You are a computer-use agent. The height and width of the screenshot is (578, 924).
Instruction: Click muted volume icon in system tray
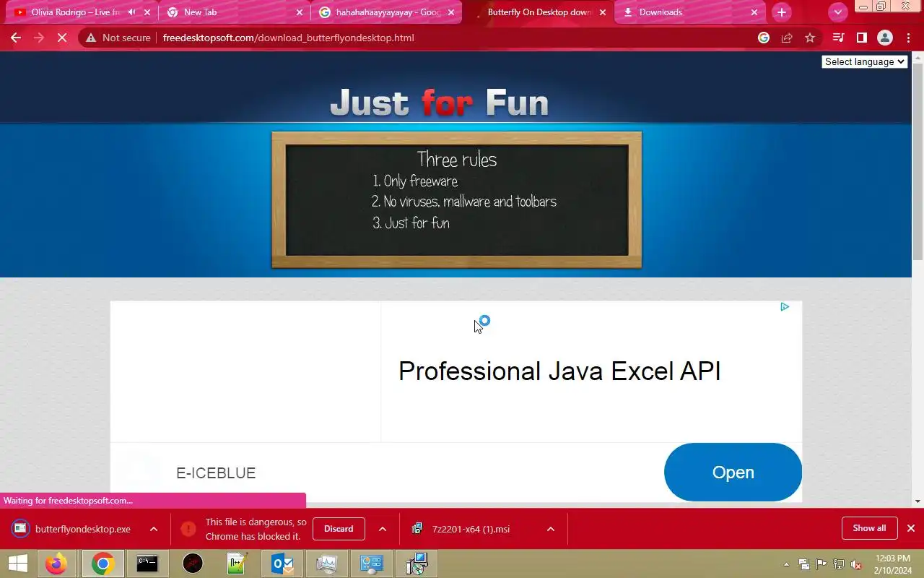(856, 564)
